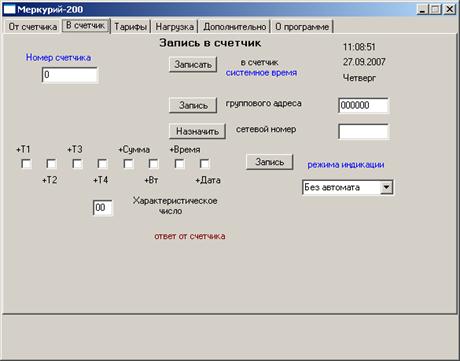The height and width of the screenshot is (361, 460).
Task: Open the Тарифы tab
Action: tap(130, 27)
